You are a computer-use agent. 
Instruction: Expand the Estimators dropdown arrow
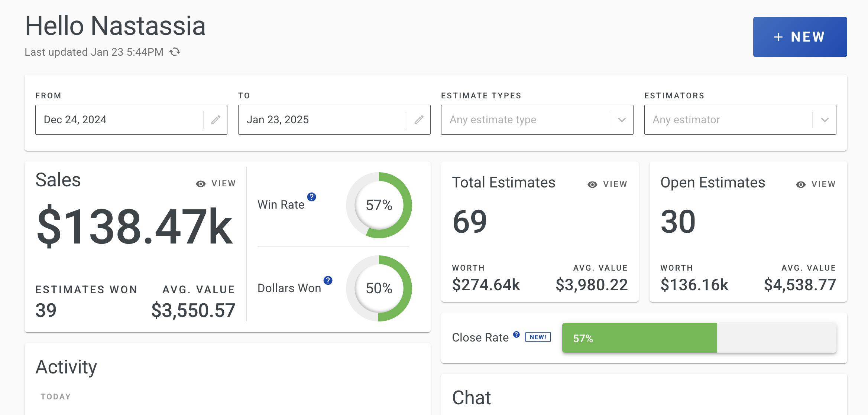tap(825, 120)
